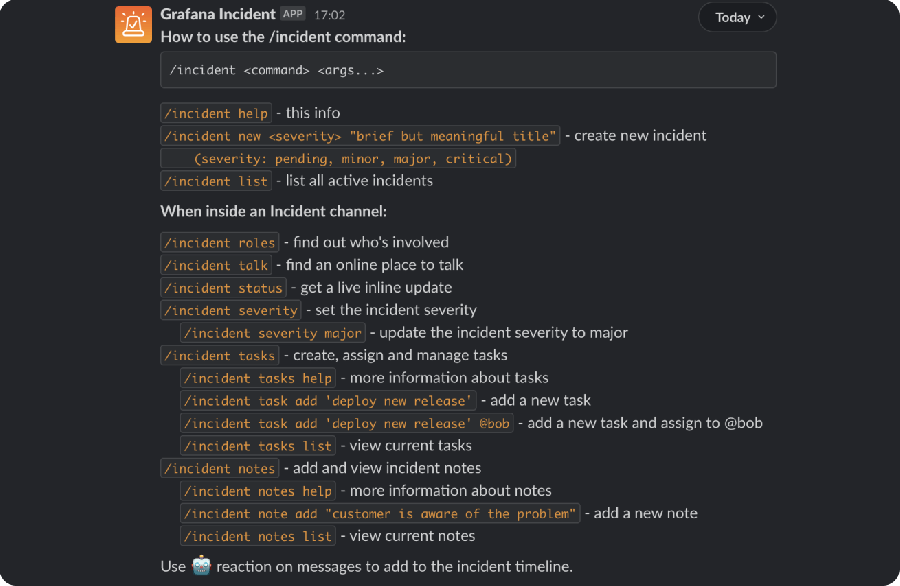Click the note add customer is aware snippet

point(381,513)
